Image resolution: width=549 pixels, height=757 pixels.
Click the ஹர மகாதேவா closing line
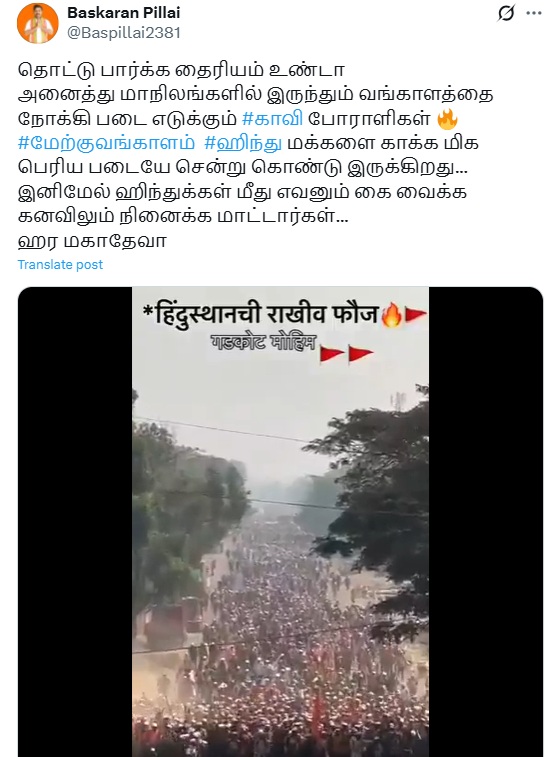92,241
